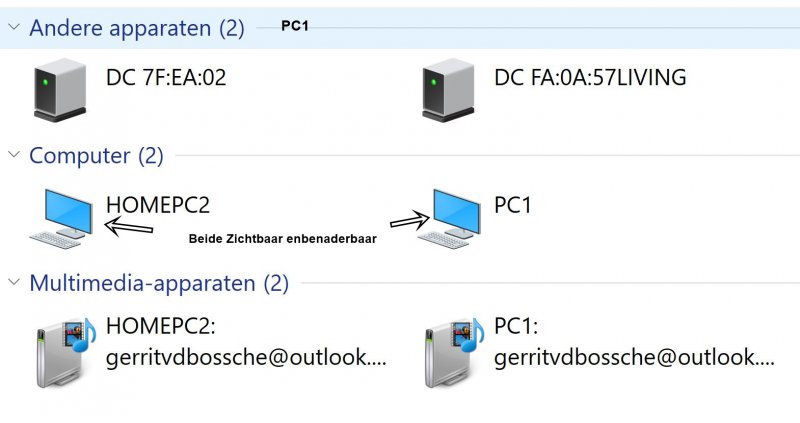This screenshot has height=423, width=800.
Task: Click the PC1: gerritvdbossche@outlook label
Action: (633, 343)
